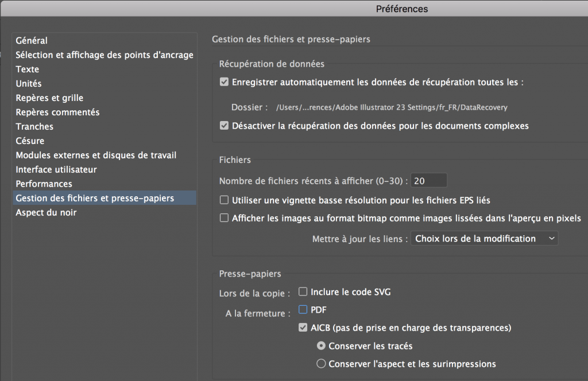Uncheck Désactiver la récupération pour documents complexes
Viewport: 588px width, 381px height.
coord(224,125)
